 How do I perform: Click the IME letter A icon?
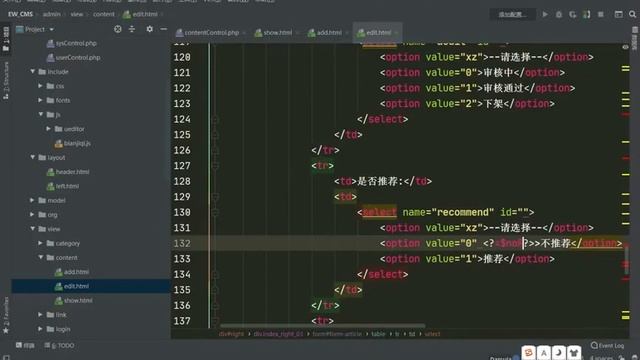544,352
